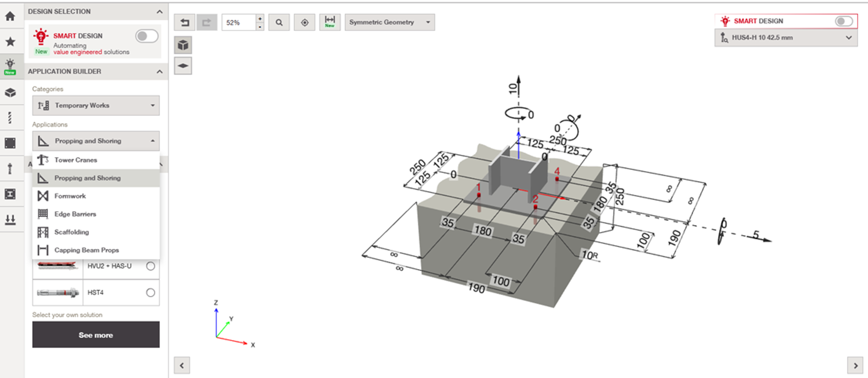Image resolution: width=868 pixels, height=378 pixels.
Task: Click the 'Select your own solution' text
Action: 67,315
